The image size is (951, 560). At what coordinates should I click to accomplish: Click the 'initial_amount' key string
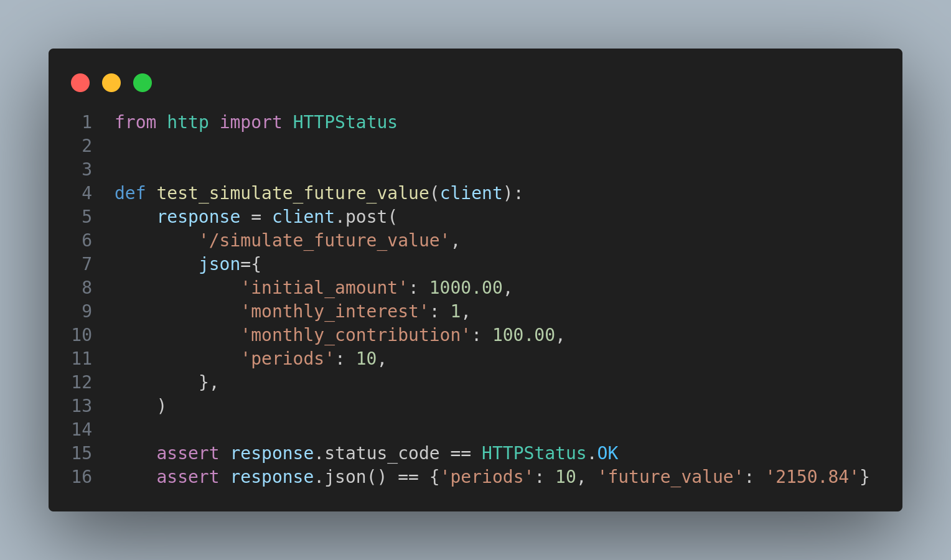click(324, 287)
